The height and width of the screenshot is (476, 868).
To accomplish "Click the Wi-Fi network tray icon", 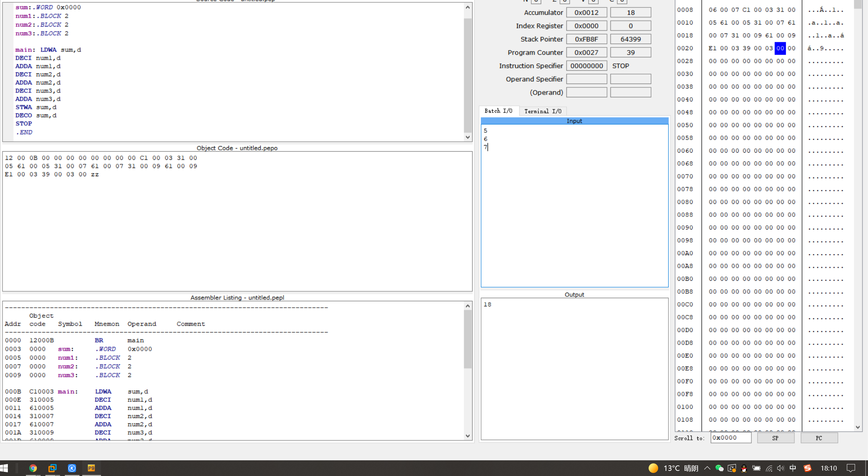I will [769, 468].
